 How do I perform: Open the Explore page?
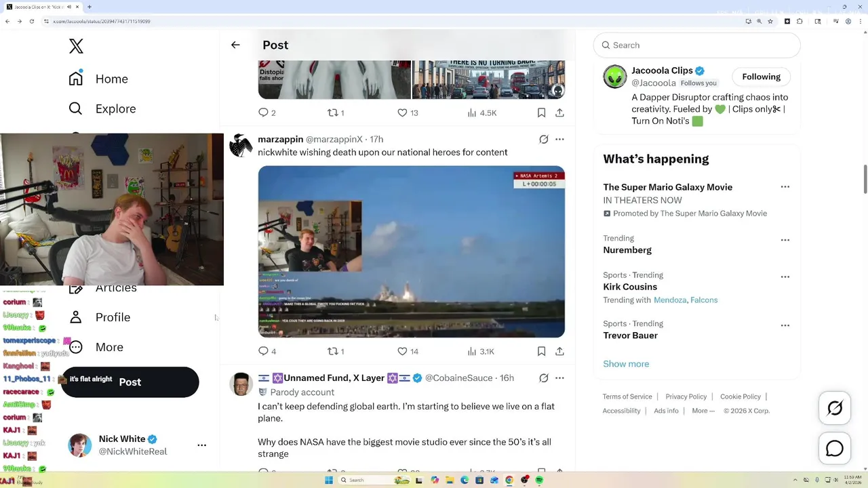102,108
